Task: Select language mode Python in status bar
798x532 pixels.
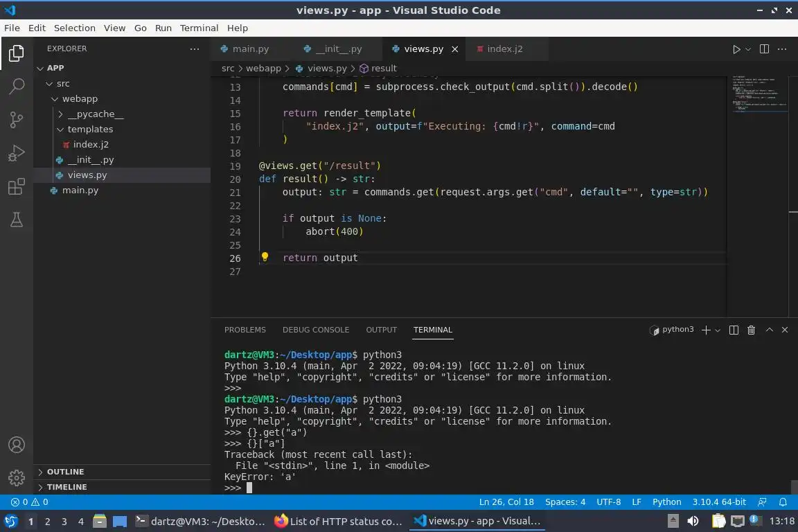Action: point(666,502)
